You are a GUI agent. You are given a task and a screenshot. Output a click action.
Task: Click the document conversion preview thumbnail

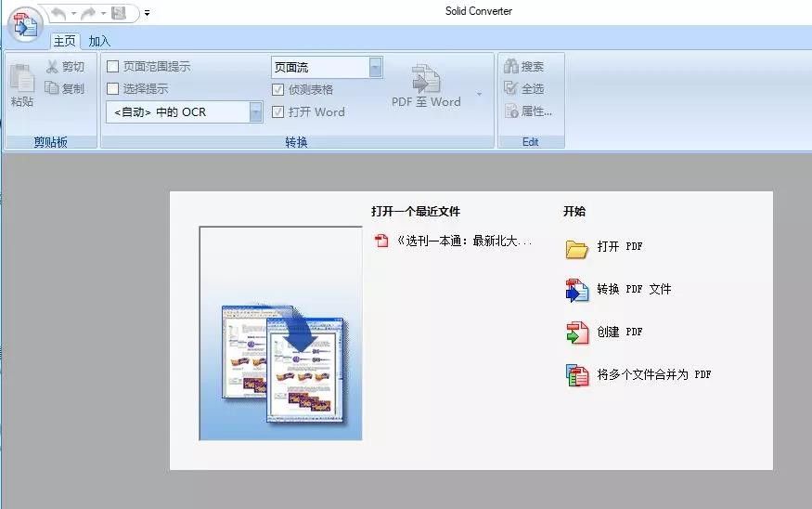coord(280,333)
